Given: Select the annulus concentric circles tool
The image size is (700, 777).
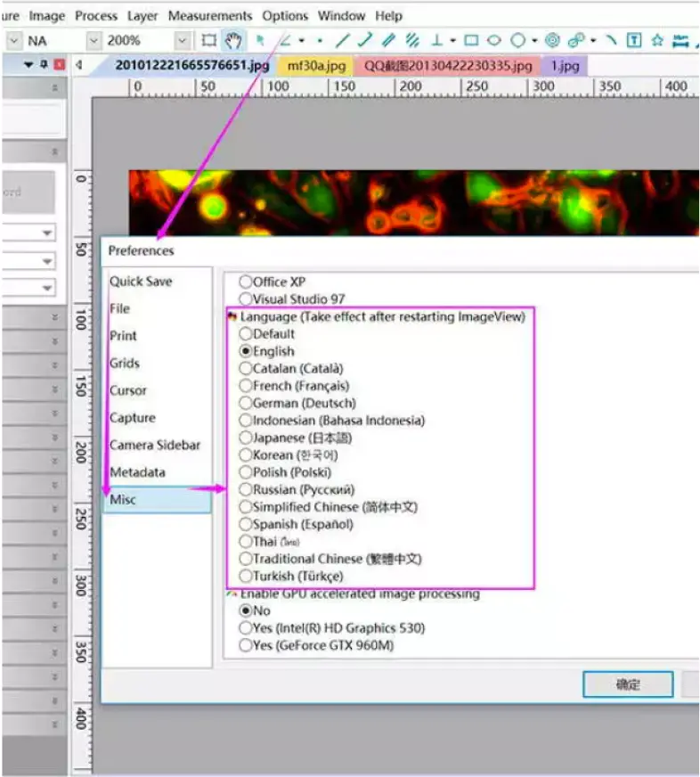Looking at the screenshot, I should tap(552, 40).
